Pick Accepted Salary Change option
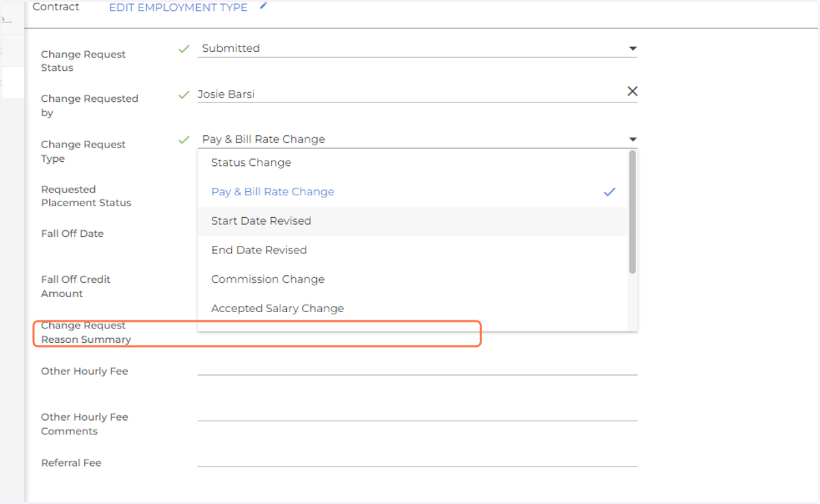820x504 pixels. 413,309
